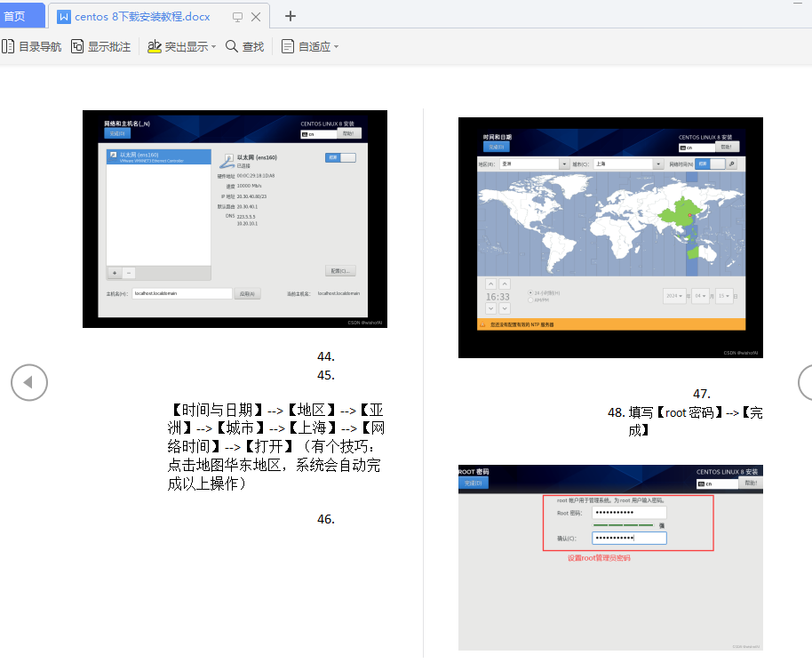Click the ROOT 密码 screenshot image

coord(610,557)
